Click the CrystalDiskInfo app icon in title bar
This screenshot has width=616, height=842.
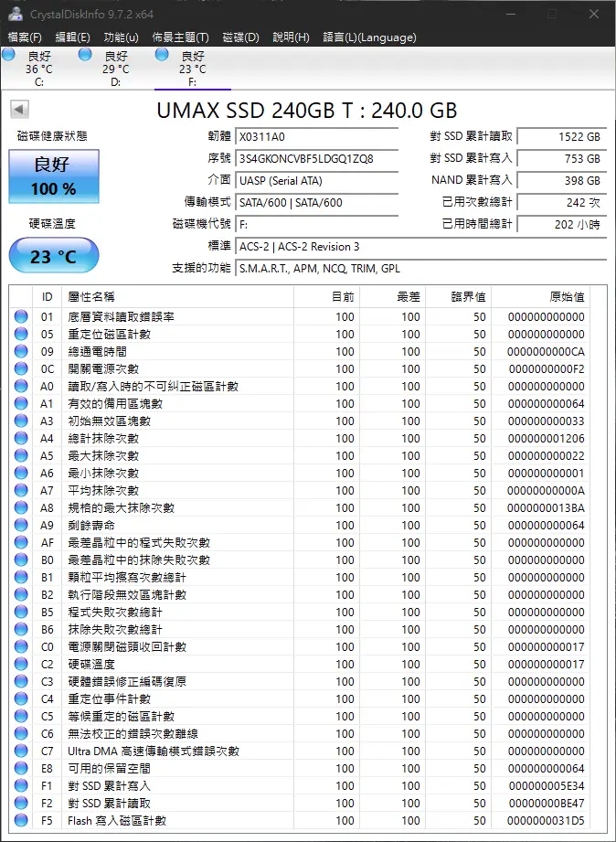[x=15, y=15]
